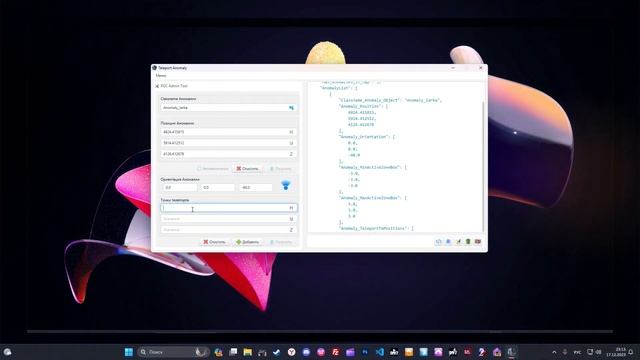Open FileZilla from the taskbar

point(336,352)
